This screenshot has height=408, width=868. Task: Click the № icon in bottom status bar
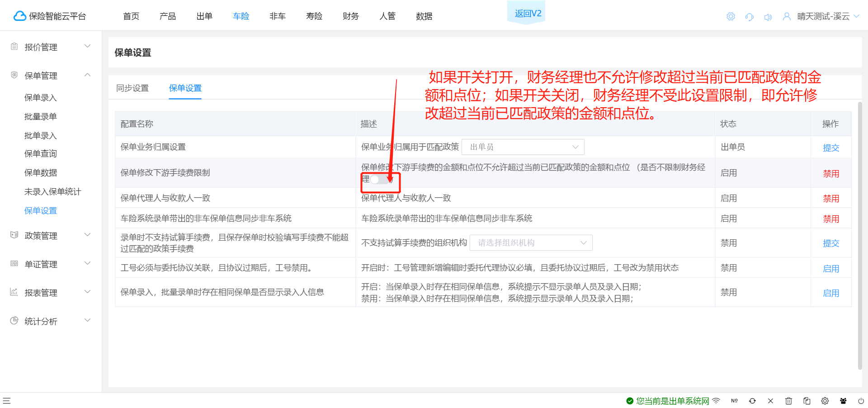click(734, 401)
